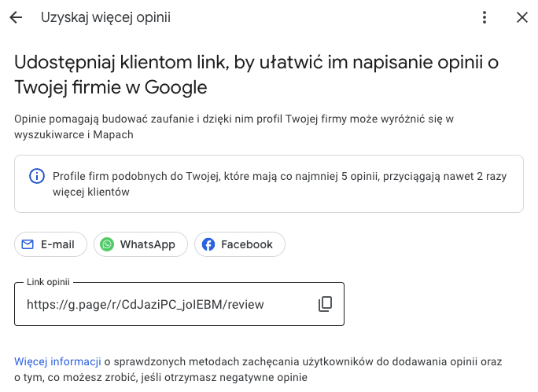This screenshot has height=392, width=538.
Task: Open the three-dot more options menu
Action: coord(485,17)
